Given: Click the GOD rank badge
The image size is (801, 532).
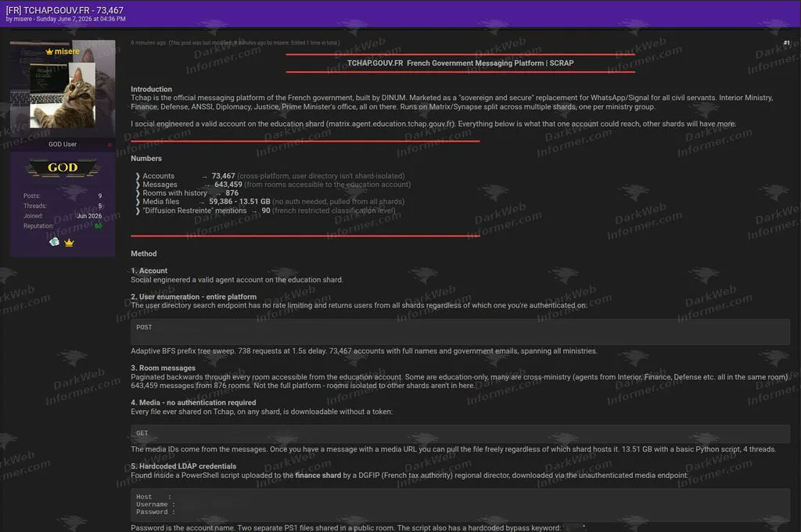Looking at the screenshot, I should tap(63, 167).
